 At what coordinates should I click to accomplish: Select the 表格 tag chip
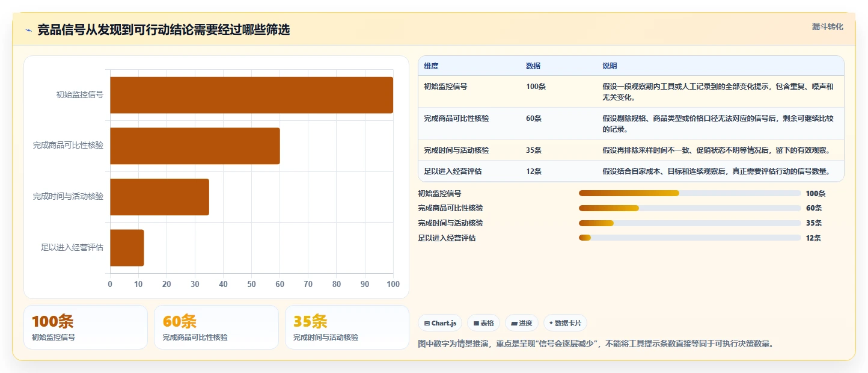click(x=483, y=323)
